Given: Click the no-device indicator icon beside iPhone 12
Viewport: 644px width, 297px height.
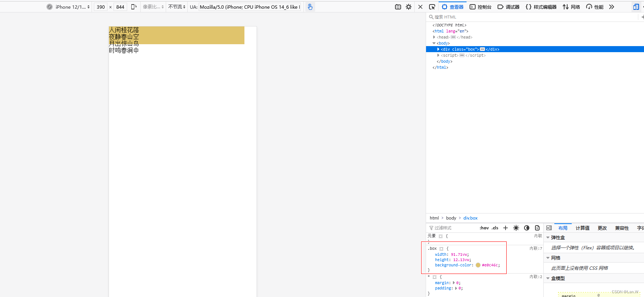Looking at the screenshot, I should pyautogui.click(x=50, y=7).
